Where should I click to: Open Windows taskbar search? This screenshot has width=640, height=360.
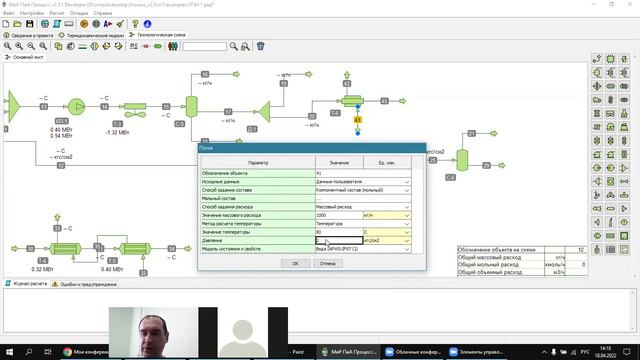pyautogui.click(x=29, y=352)
